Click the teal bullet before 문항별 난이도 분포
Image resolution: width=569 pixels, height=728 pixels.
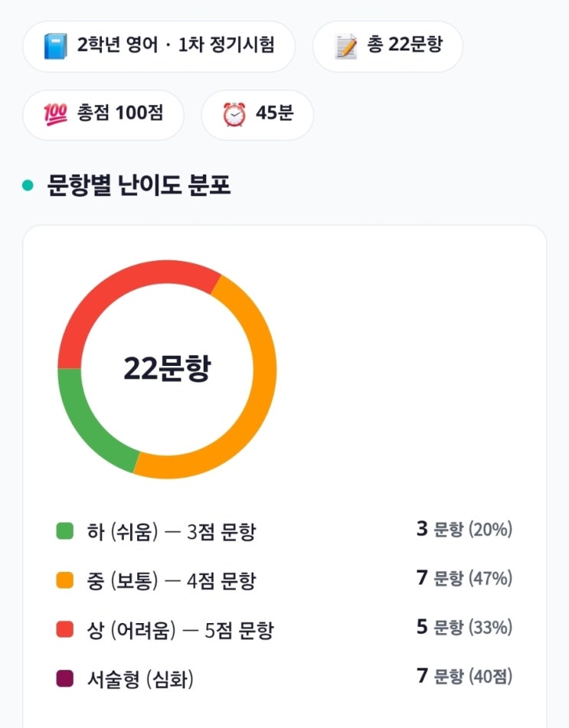click(x=28, y=185)
